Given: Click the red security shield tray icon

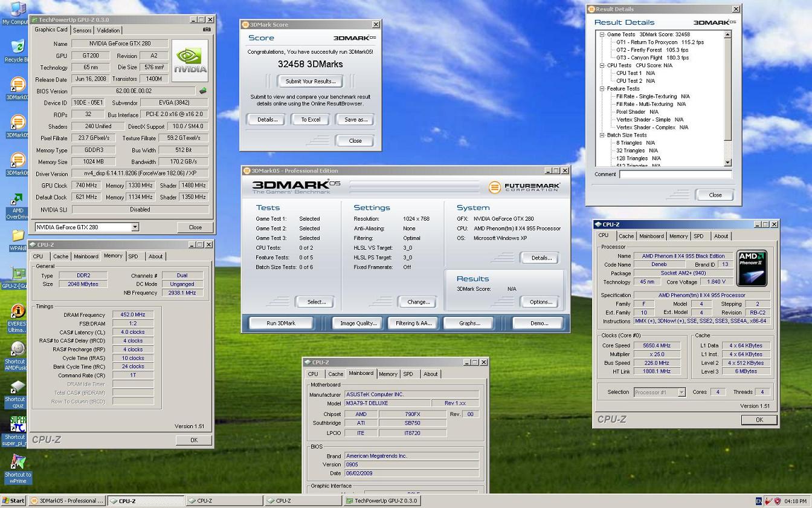Looking at the screenshot, I should [x=777, y=501].
